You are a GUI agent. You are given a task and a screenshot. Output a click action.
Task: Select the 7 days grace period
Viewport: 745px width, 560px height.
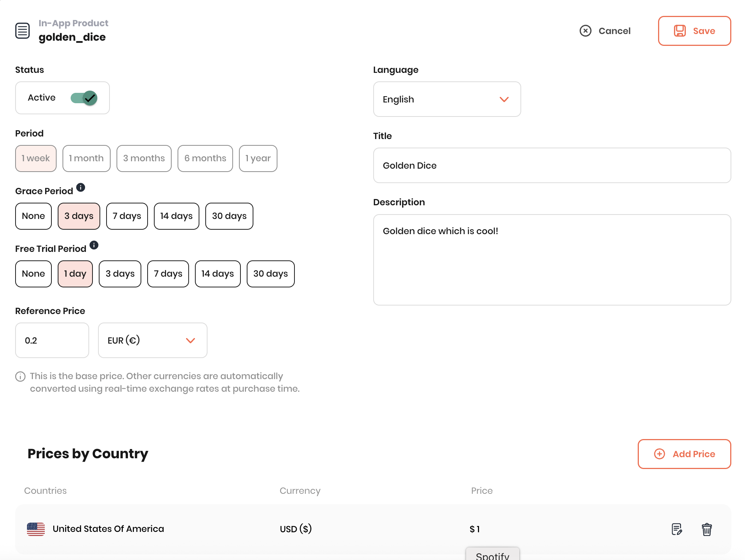point(127,216)
